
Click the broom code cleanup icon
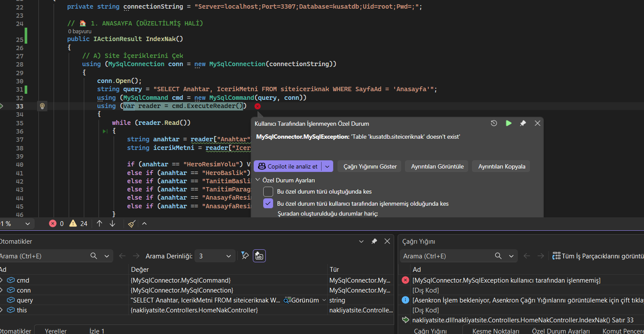tap(132, 224)
